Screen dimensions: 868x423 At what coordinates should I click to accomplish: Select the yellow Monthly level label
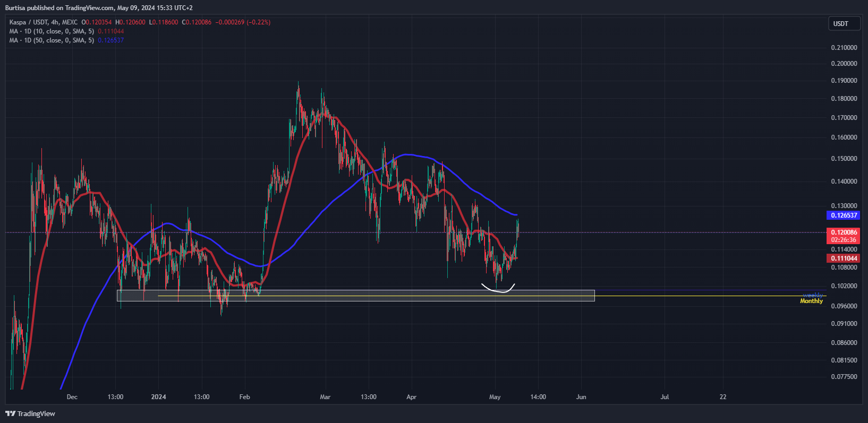click(x=811, y=301)
